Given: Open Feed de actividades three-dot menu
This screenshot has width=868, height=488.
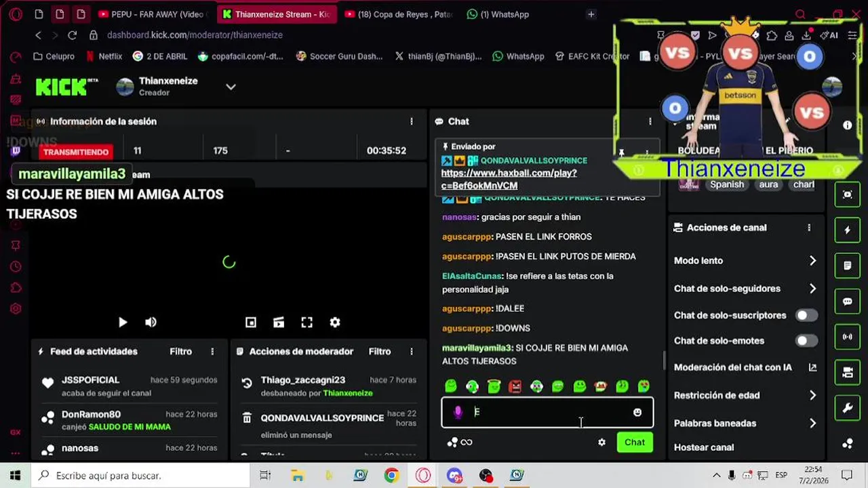Looking at the screenshot, I should [x=212, y=352].
